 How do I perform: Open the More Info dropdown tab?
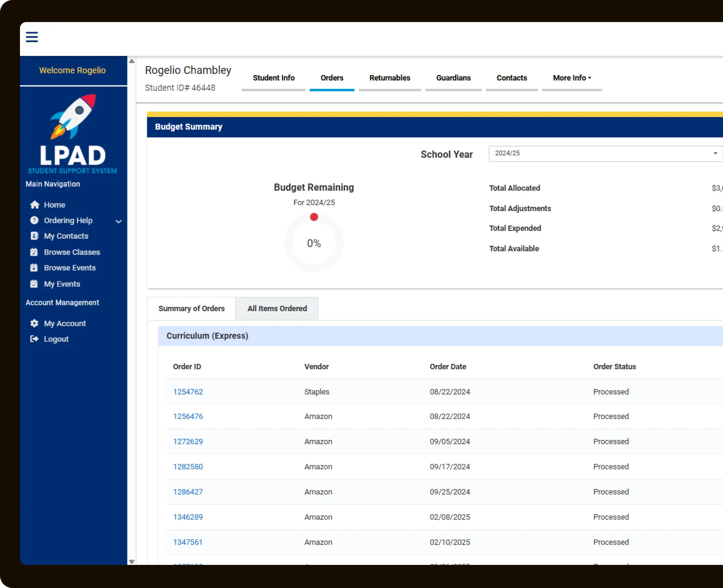[x=572, y=78]
